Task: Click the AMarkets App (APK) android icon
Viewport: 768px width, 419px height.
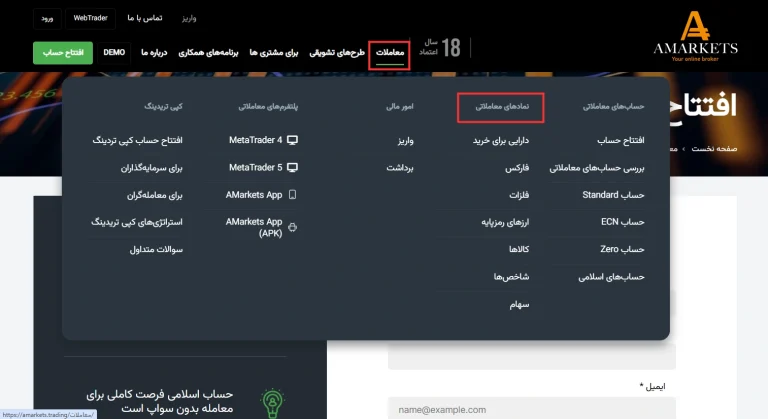Action: (292, 227)
